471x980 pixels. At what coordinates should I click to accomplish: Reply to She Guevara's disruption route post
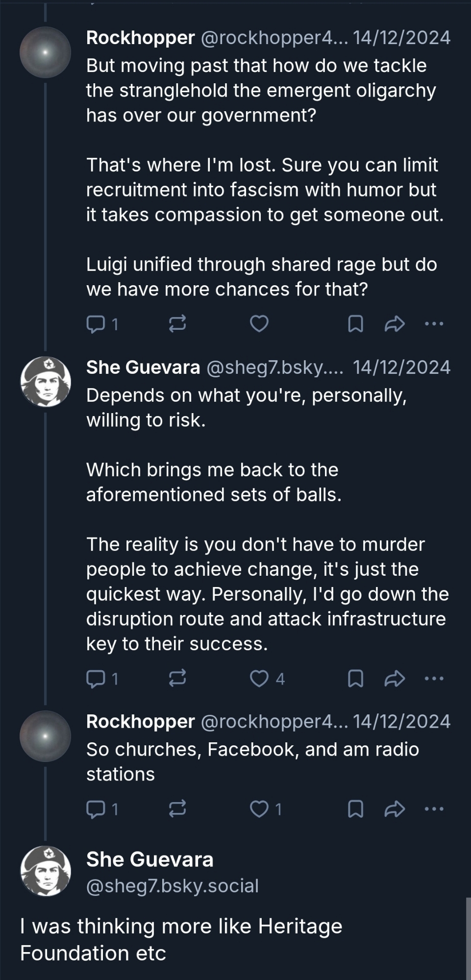(95, 679)
